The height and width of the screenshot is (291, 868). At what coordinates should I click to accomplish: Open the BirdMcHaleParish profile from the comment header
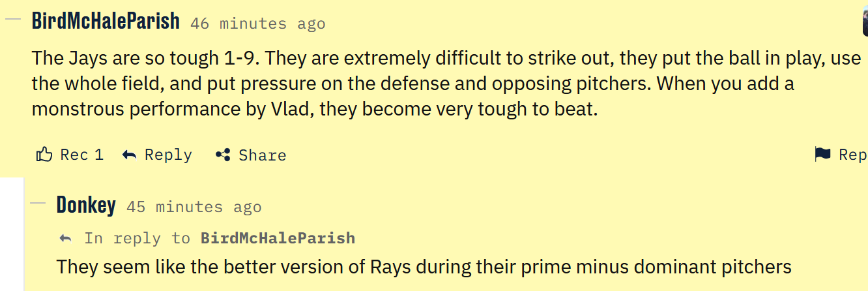point(106,21)
